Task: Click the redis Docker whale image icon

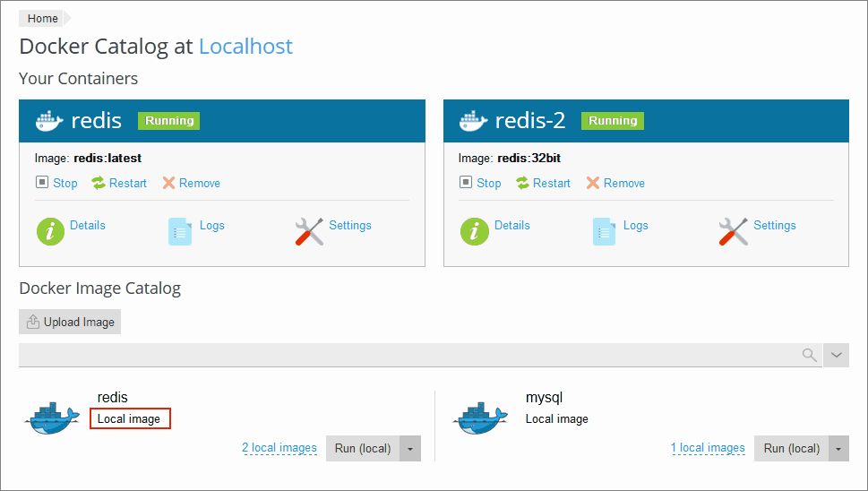Action: tap(54, 418)
